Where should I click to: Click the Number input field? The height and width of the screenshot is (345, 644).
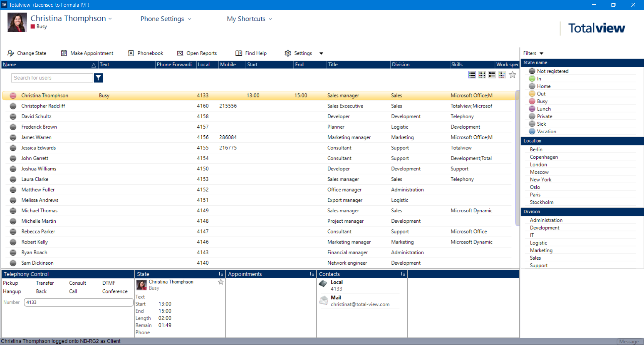79,302
